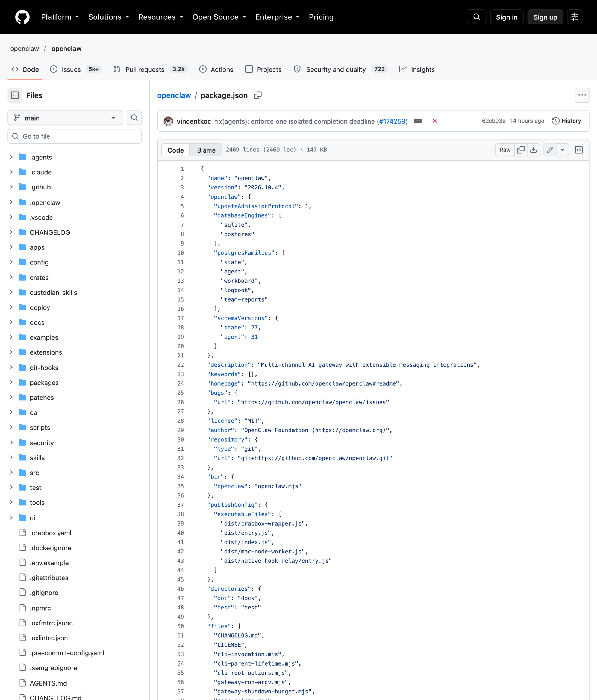
Task: Open the symbols panel icon
Action: pos(578,150)
